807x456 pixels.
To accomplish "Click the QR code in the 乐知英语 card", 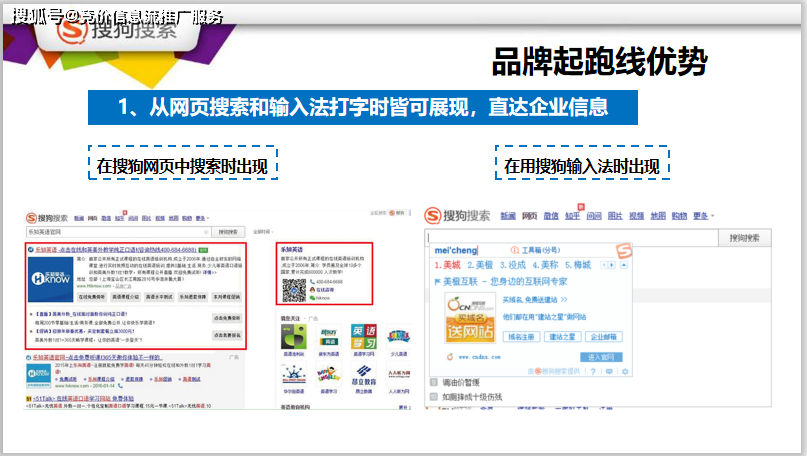I will (294, 291).
